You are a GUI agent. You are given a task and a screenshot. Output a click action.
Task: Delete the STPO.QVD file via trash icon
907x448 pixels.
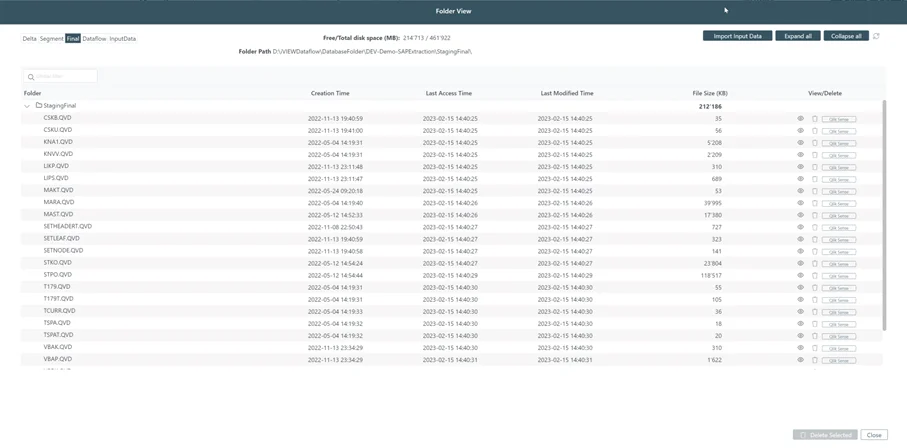click(815, 276)
